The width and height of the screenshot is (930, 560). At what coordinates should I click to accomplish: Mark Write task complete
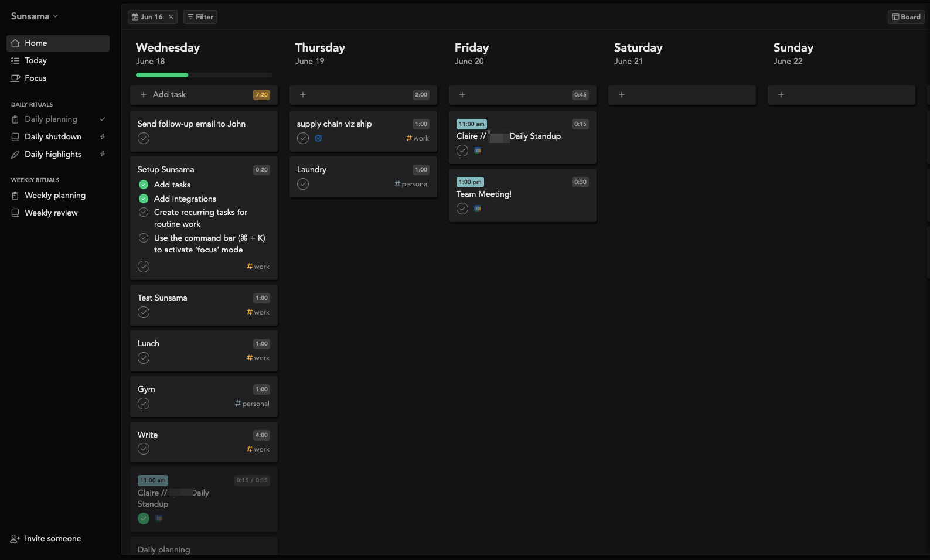[x=144, y=449]
